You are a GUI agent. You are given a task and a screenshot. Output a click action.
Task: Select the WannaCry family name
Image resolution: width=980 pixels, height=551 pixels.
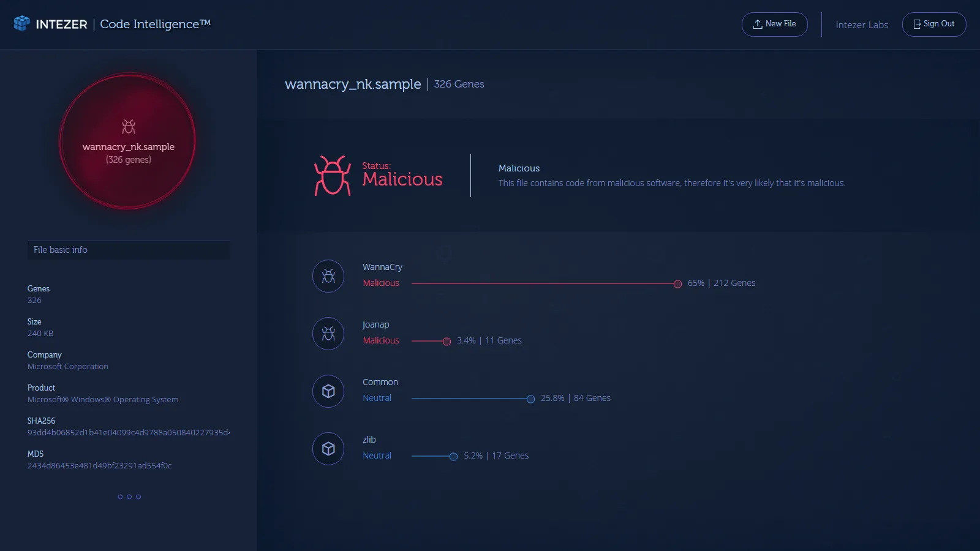pos(382,267)
